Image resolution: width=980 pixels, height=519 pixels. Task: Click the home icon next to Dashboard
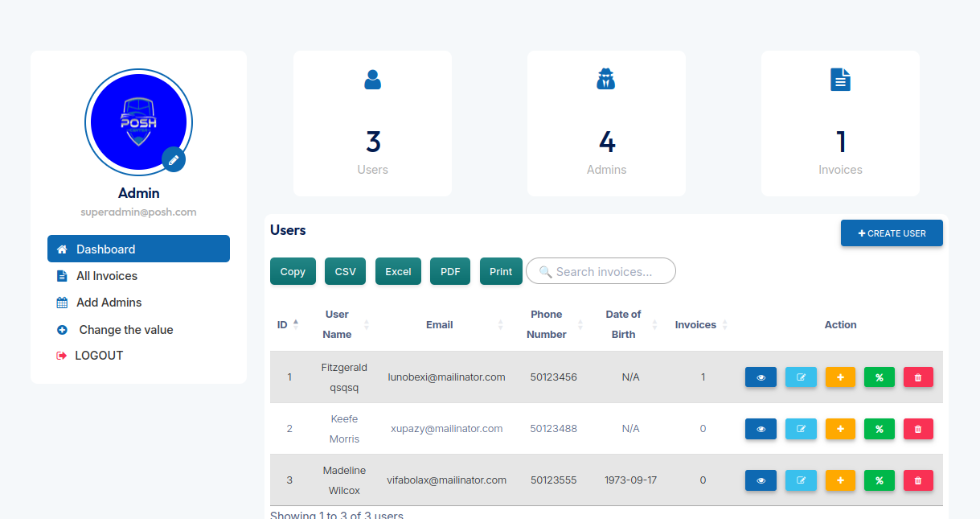tap(62, 249)
